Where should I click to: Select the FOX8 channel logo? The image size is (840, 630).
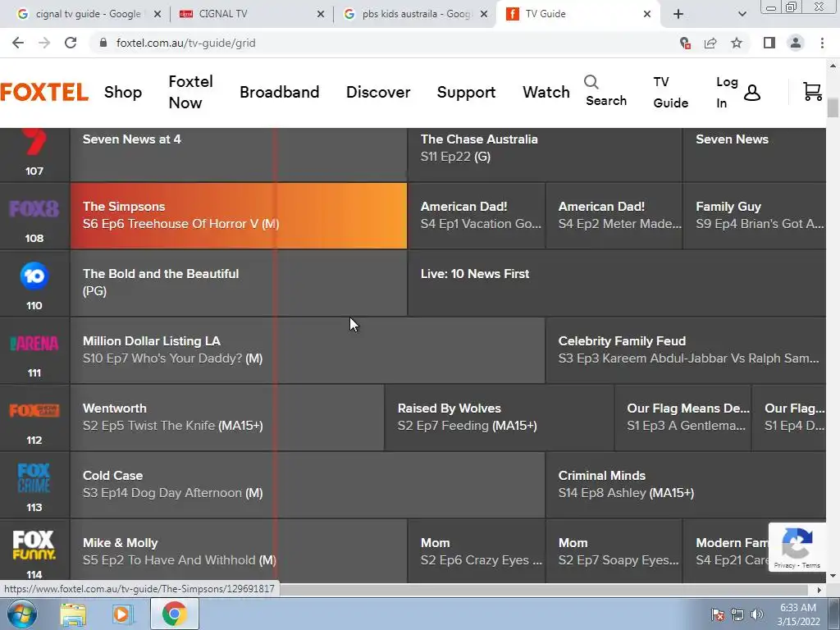[34, 208]
